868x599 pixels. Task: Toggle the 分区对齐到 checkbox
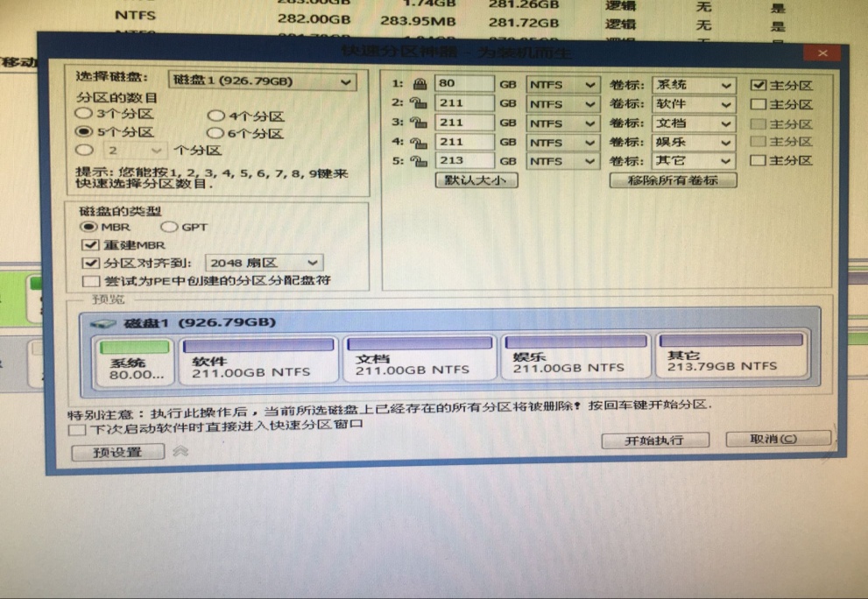click(x=90, y=263)
